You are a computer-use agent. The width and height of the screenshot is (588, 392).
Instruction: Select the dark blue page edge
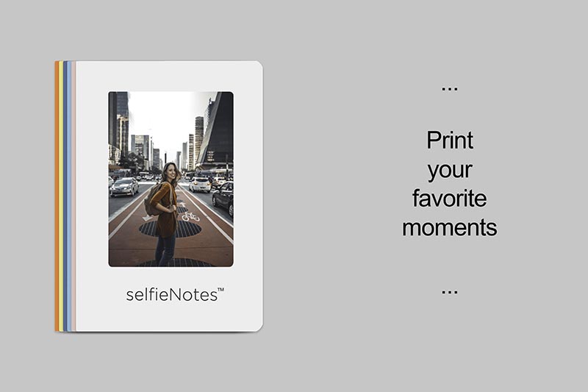click(x=65, y=196)
